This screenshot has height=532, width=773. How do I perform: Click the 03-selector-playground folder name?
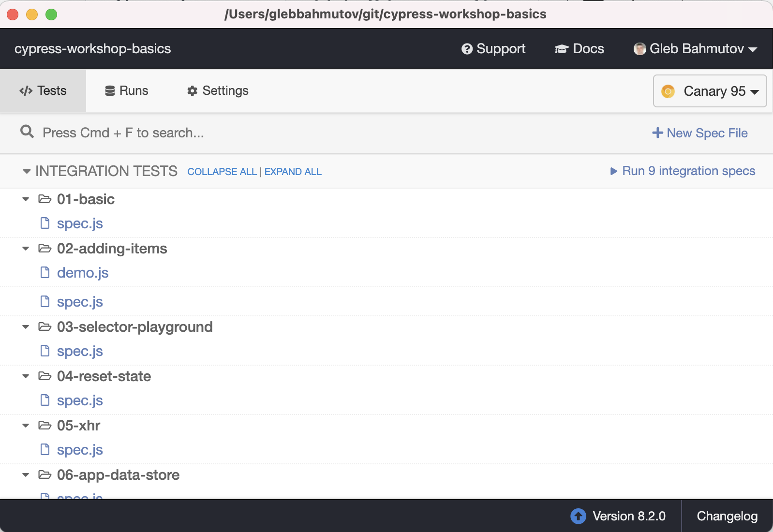[x=134, y=327]
